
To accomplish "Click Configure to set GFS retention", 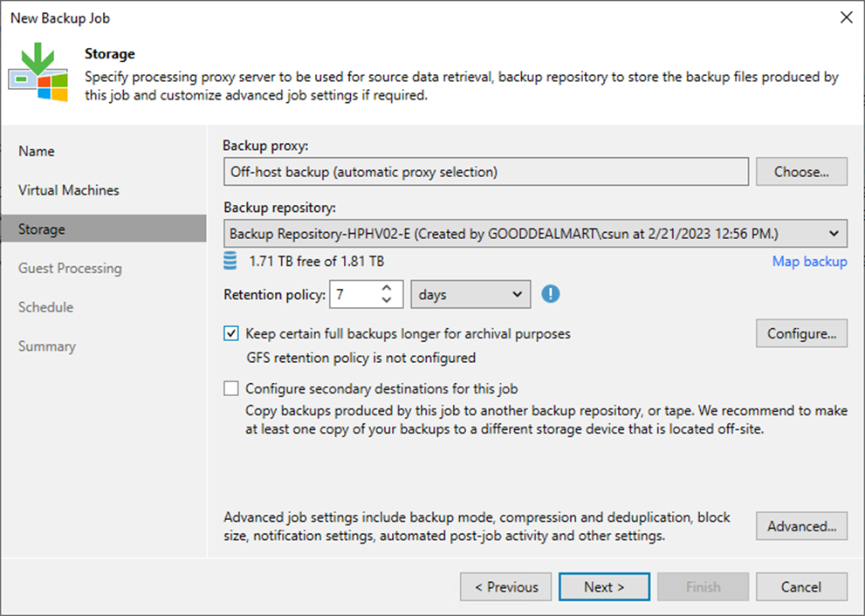I will coord(800,333).
